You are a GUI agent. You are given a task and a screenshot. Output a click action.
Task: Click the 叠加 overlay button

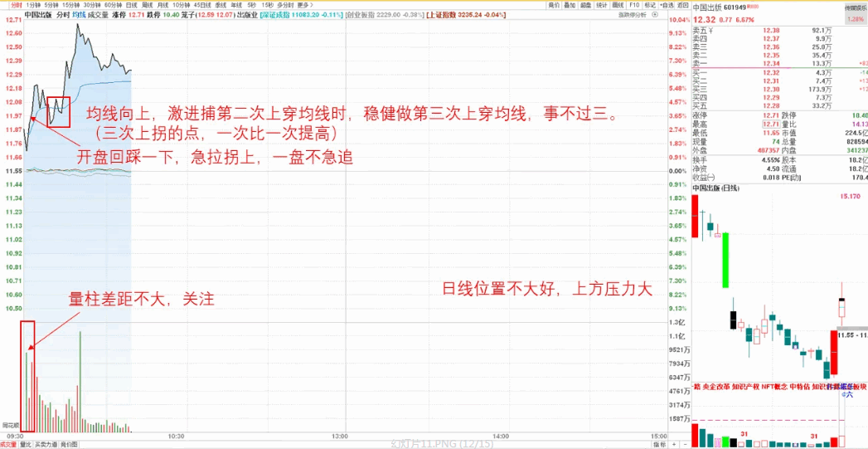(570, 5)
